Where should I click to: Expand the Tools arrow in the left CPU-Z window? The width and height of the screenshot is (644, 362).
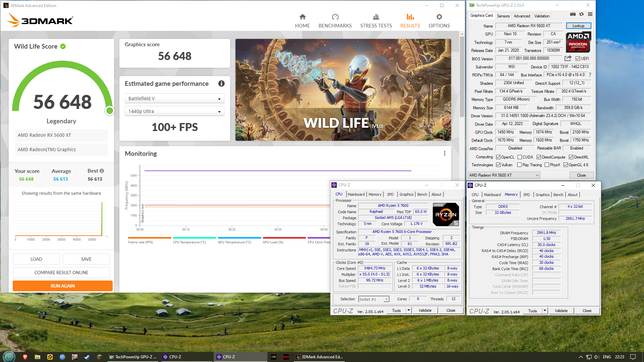pyautogui.click(x=409, y=310)
